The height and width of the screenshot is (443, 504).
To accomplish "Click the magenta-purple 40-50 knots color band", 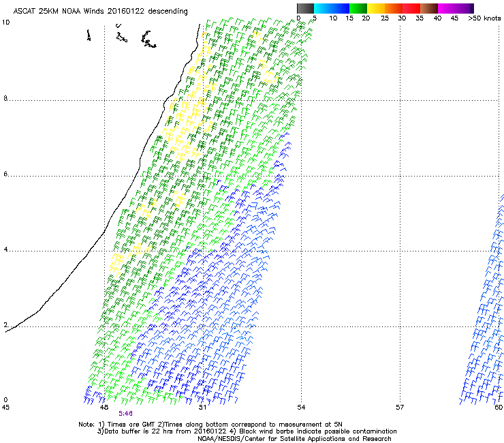I will [x=456, y=8].
